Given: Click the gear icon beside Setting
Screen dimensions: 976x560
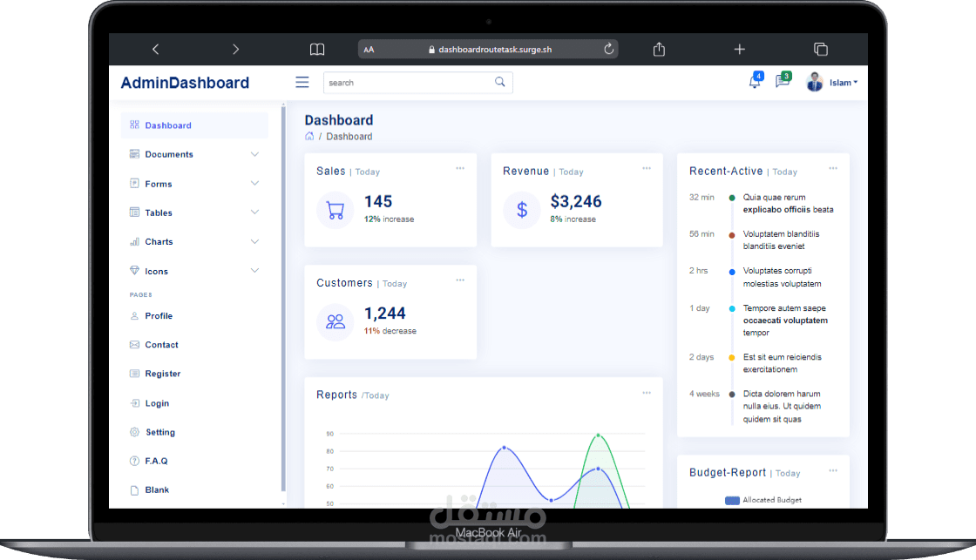Looking at the screenshot, I should tap(134, 432).
